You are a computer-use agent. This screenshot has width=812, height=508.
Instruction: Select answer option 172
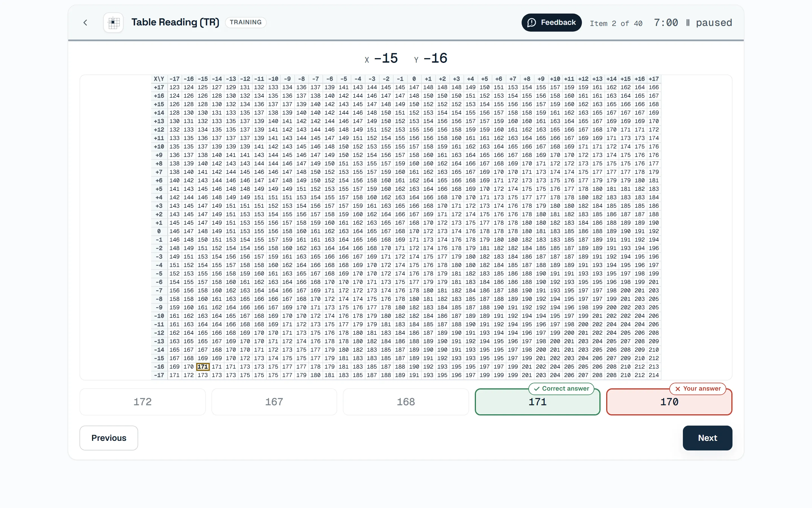(143, 402)
